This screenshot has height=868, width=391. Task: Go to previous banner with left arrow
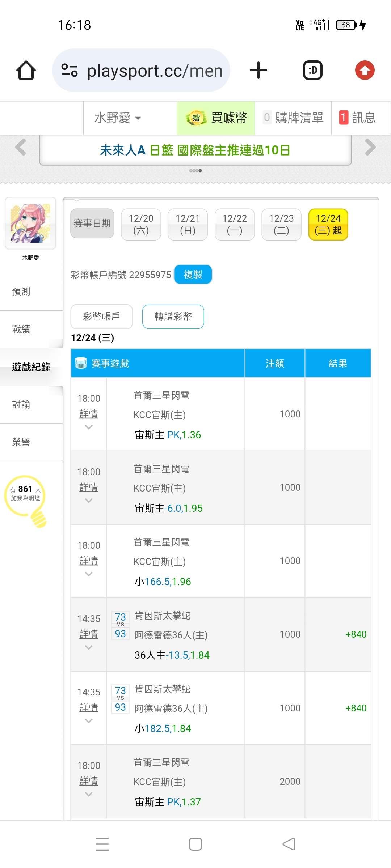21,147
